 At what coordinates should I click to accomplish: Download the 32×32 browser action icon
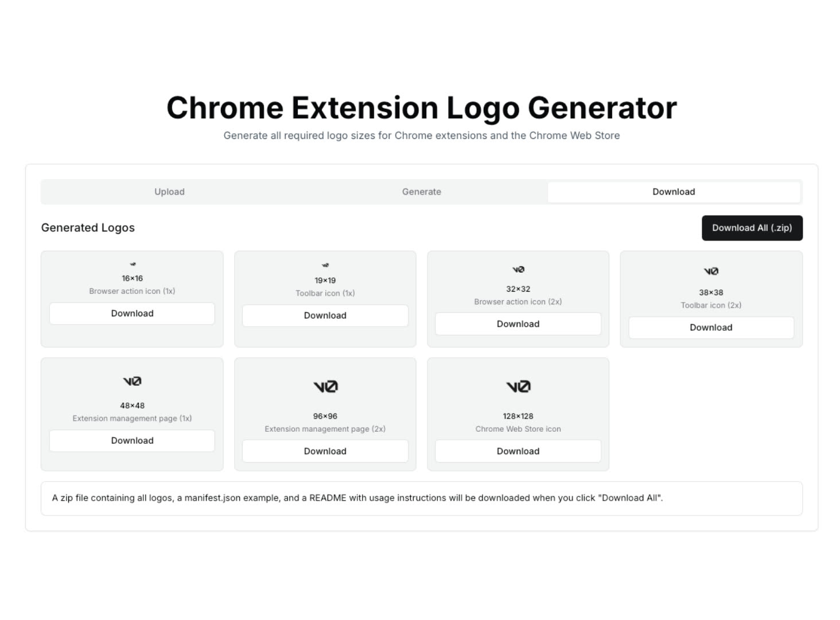(x=518, y=324)
